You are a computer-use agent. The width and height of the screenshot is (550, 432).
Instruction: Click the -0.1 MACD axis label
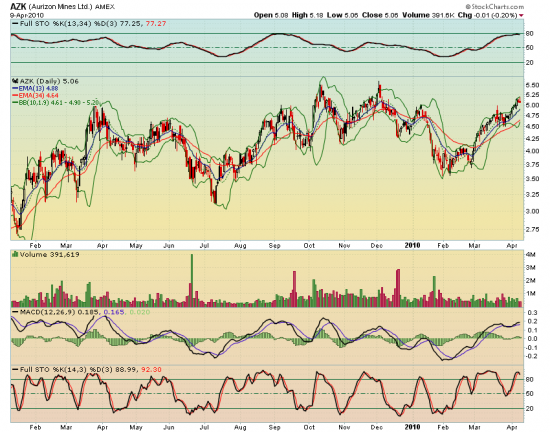point(531,347)
